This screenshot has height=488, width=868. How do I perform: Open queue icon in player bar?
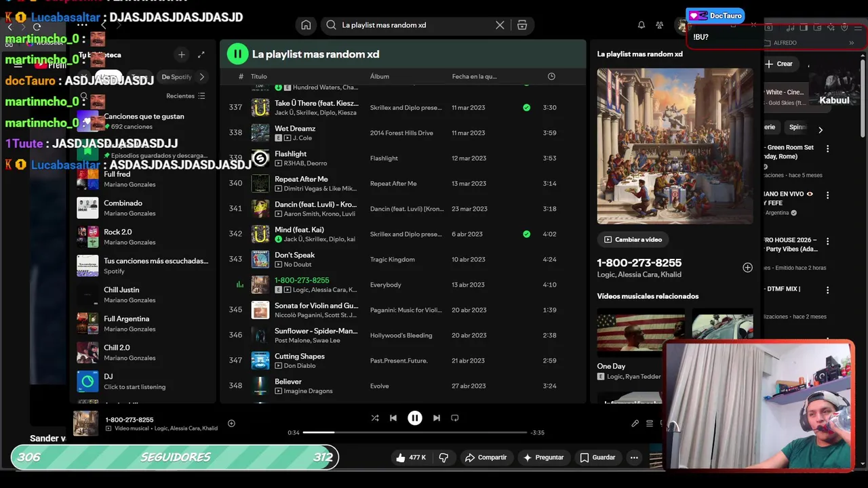[650, 424]
